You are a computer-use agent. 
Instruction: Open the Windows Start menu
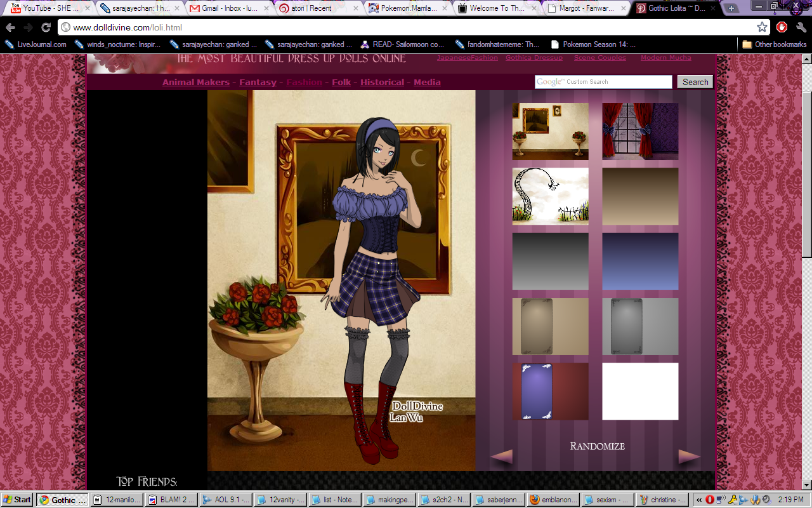[17, 500]
